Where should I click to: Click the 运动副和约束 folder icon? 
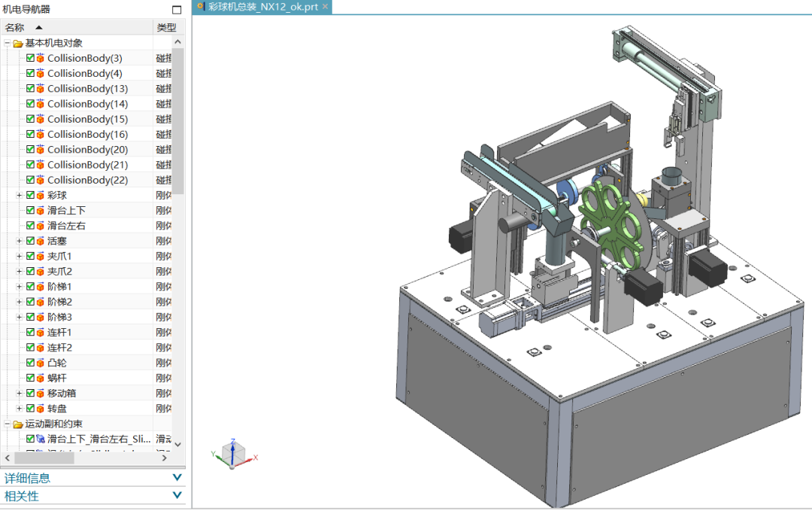point(18,424)
